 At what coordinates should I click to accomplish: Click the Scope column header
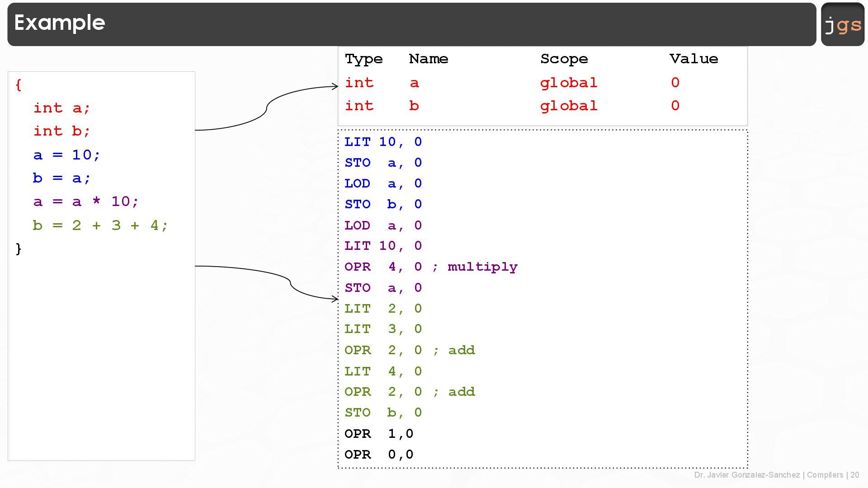(x=564, y=59)
